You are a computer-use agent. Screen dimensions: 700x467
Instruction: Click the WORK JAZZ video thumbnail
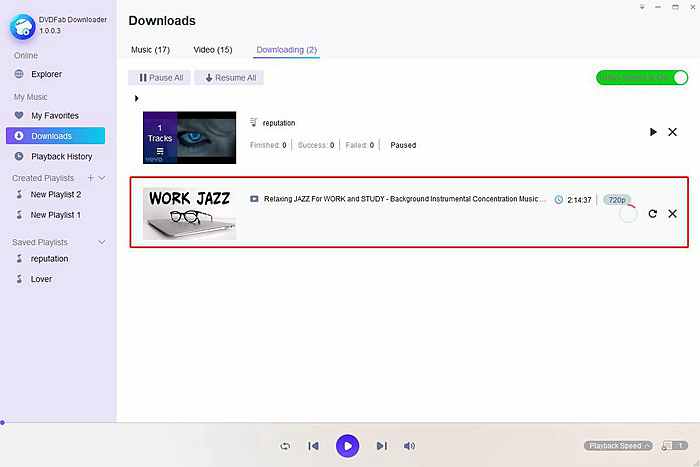(x=189, y=214)
